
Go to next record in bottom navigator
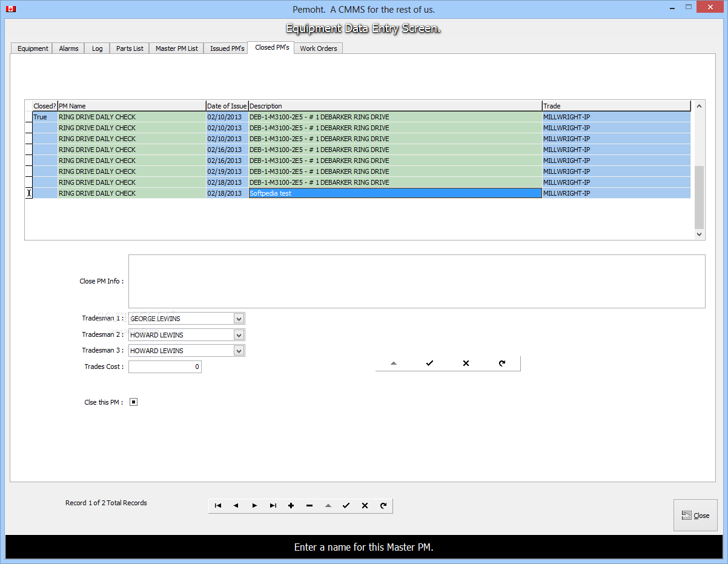[x=254, y=505]
